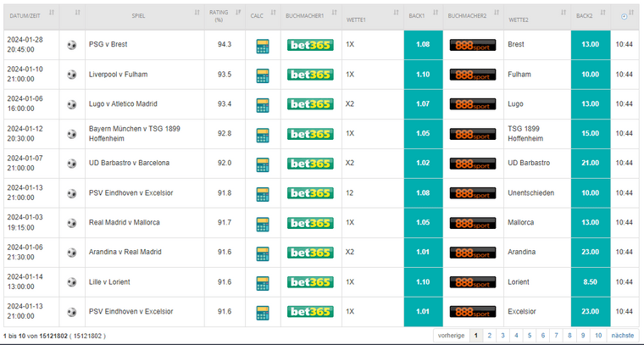The height and width of the screenshot is (345, 644).
Task: Click rating value 92.8
Action: click(x=225, y=133)
